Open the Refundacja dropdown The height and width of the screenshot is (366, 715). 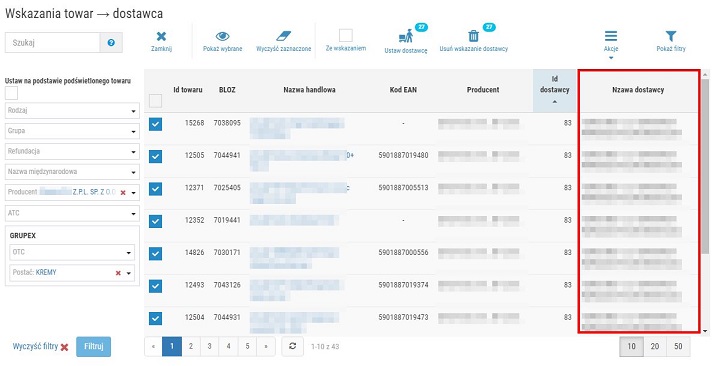pyautogui.click(x=73, y=152)
